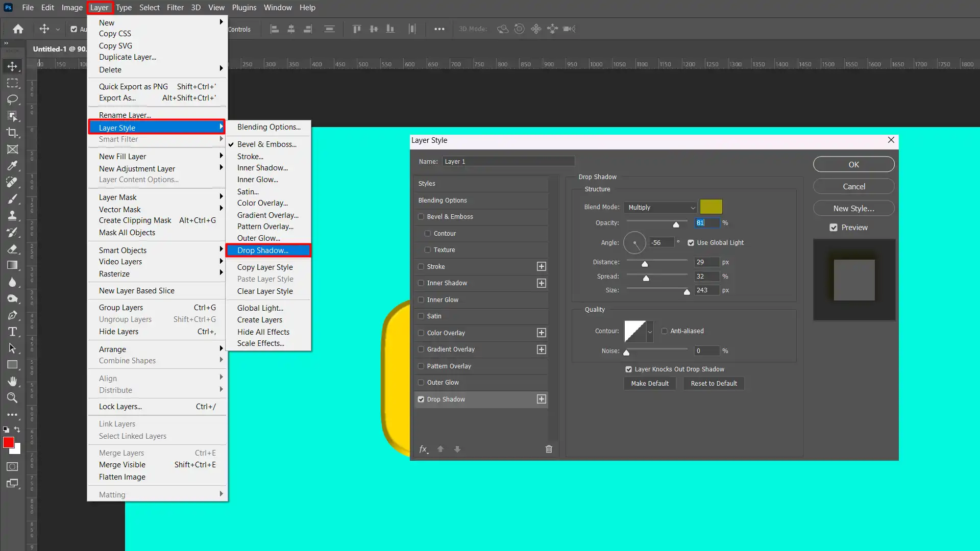Select the Spot Healing Brush tool
980x551 pixels.
pos(12,182)
